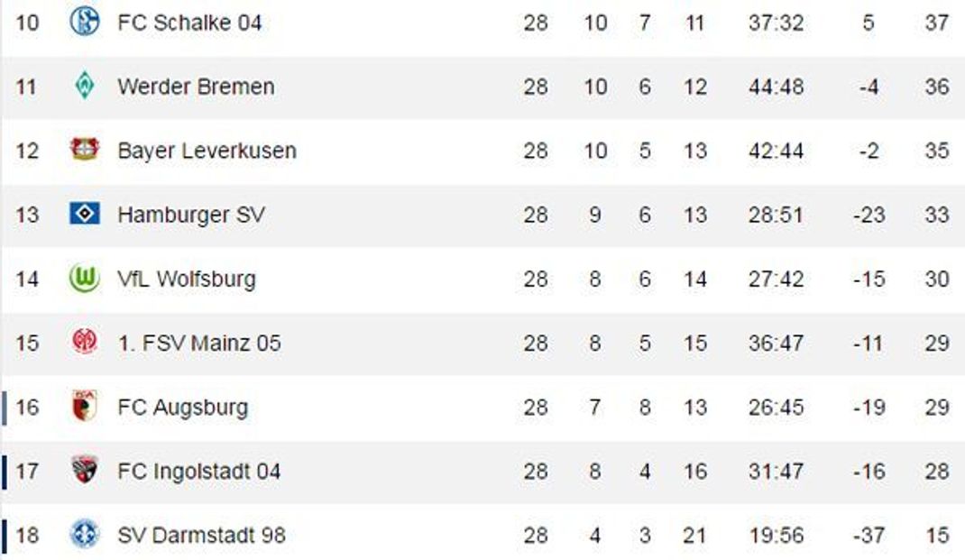Click the FC Schalke 04 club crest

coord(84,22)
